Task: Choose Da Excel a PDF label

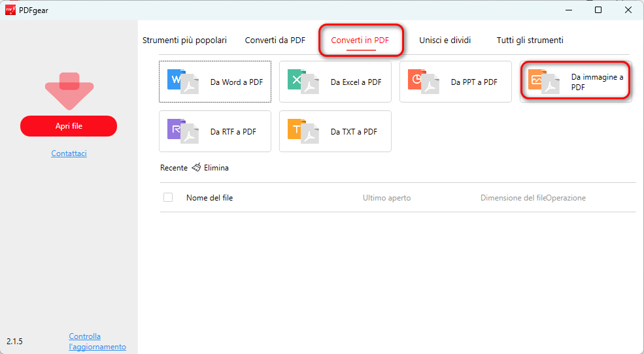Action: pos(356,82)
